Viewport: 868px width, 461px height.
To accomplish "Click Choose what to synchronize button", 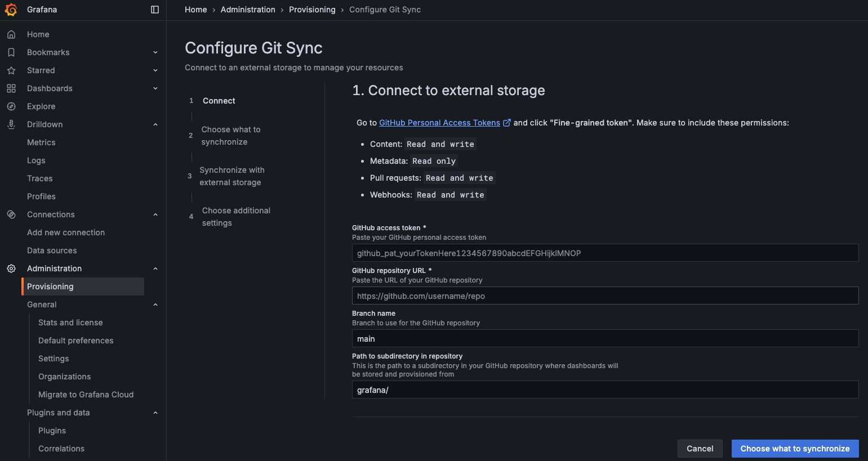I will coord(795,449).
